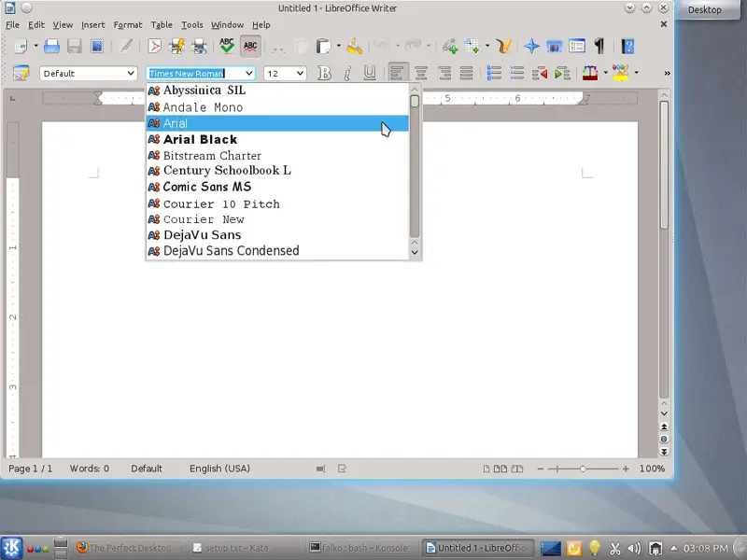Click English (USA) language in status bar
The height and width of the screenshot is (560, 747).
(x=219, y=469)
